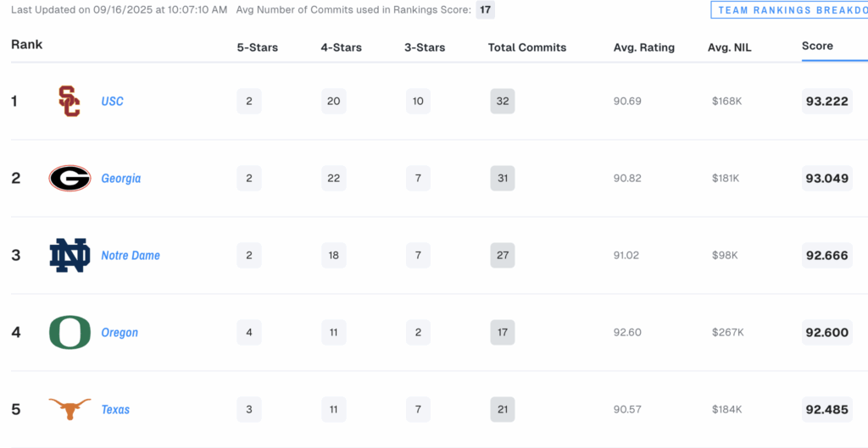The image size is (868, 448).
Task: Open the Georgia team link
Action: pos(121,178)
